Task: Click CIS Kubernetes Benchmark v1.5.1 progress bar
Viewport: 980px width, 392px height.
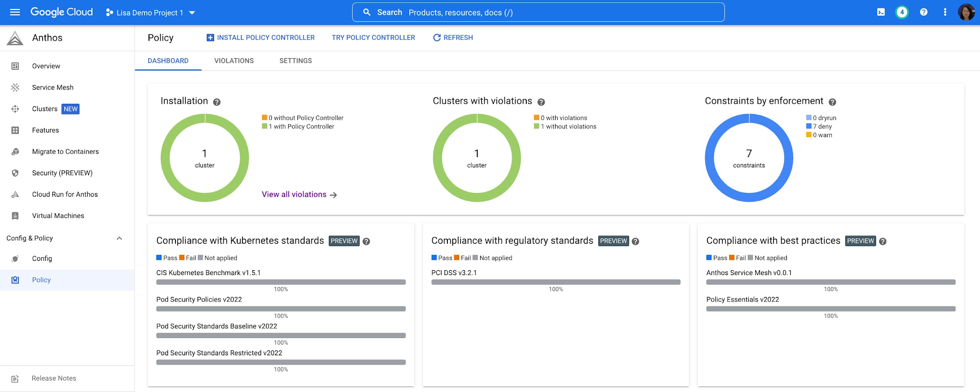Action: tap(281, 282)
